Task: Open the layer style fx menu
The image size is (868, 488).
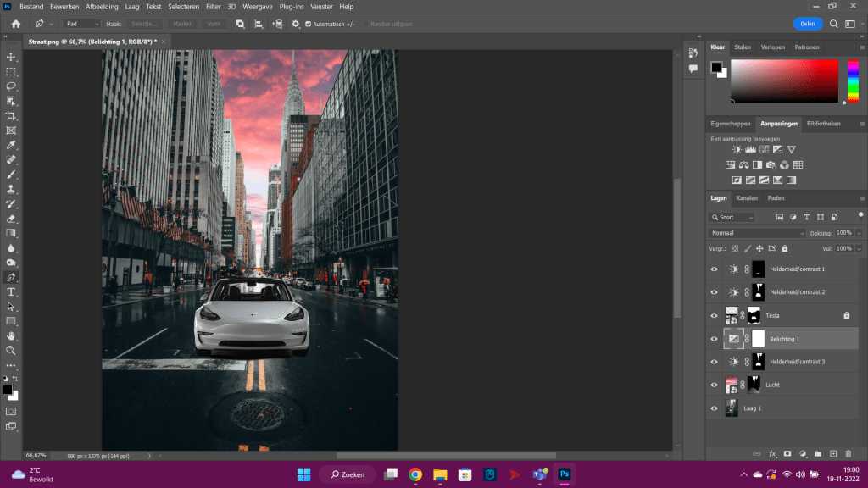Action: point(772,454)
